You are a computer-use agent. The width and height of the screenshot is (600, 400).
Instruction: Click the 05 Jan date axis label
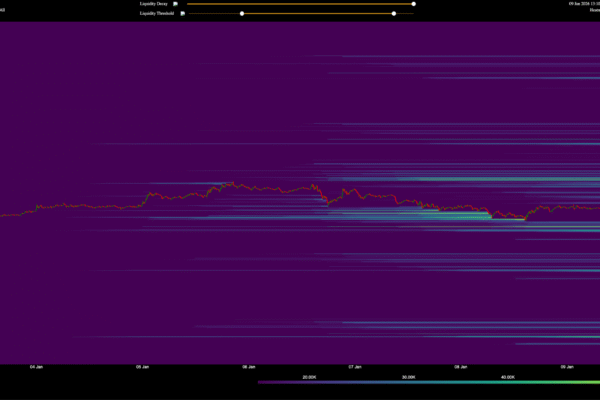pos(142,367)
